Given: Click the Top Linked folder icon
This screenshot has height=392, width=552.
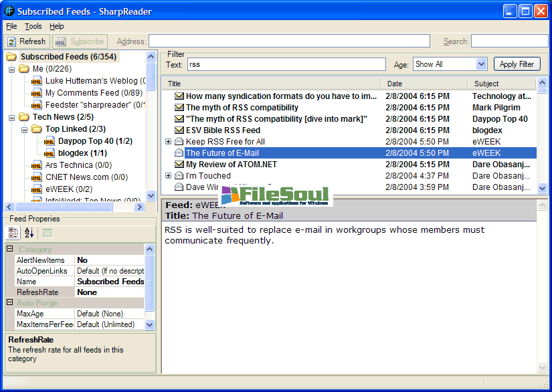Looking at the screenshot, I should (37, 129).
